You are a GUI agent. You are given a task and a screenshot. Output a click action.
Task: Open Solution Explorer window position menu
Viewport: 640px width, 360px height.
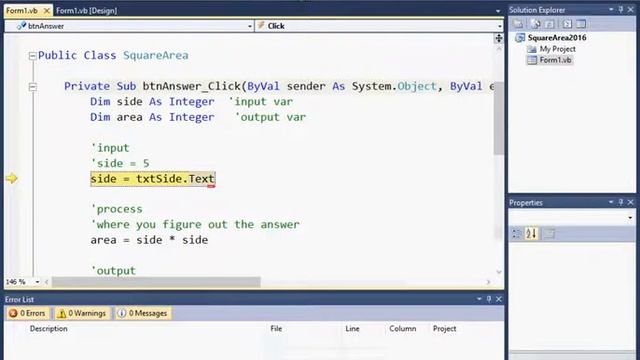(x=611, y=9)
